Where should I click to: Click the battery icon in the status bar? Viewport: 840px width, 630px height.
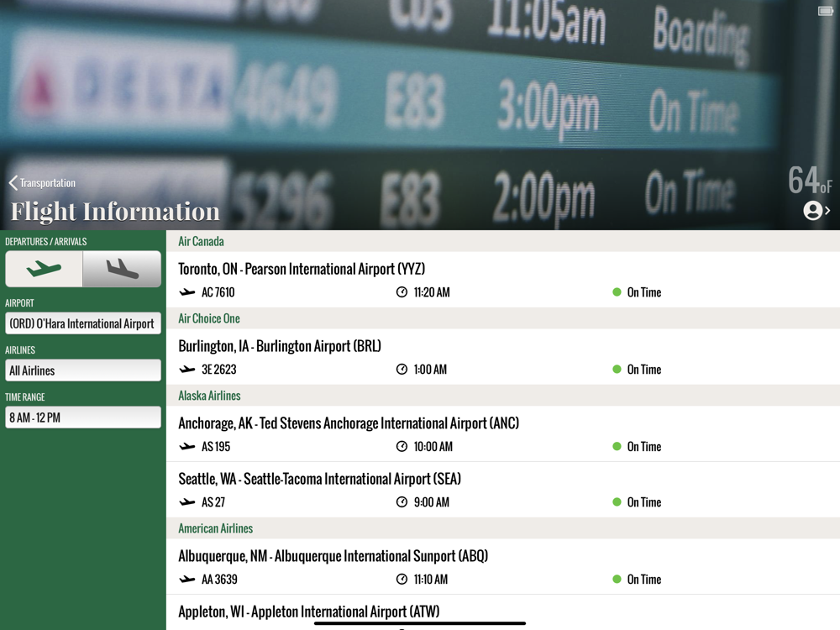click(825, 11)
